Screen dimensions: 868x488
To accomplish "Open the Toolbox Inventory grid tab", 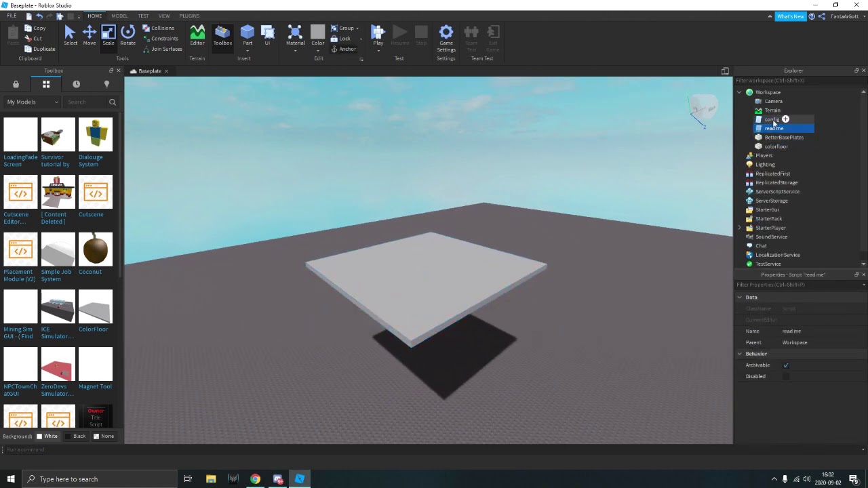I will tap(46, 84).
